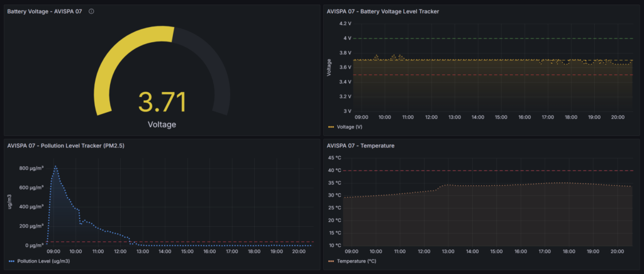Toggle the Pollution Level (ug/m3) legend label
The width and height of the screenshot is (644, 274).
click(43, 261)
